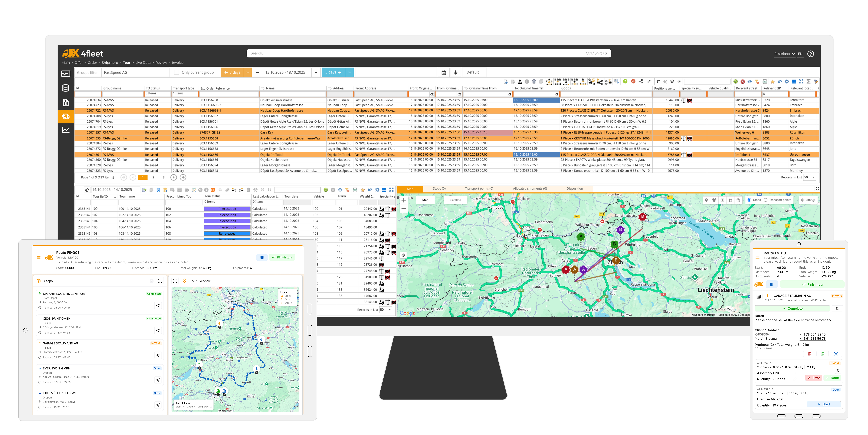
Task: Open the fs.stefano user dropdown
Action: (x=784, y=54)
